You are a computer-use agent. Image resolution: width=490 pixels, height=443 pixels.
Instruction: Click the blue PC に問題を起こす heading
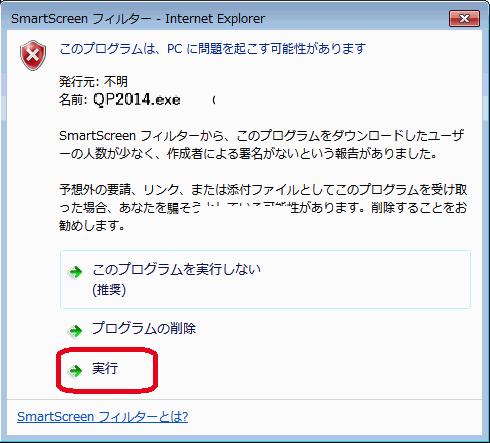coord(213,49)
